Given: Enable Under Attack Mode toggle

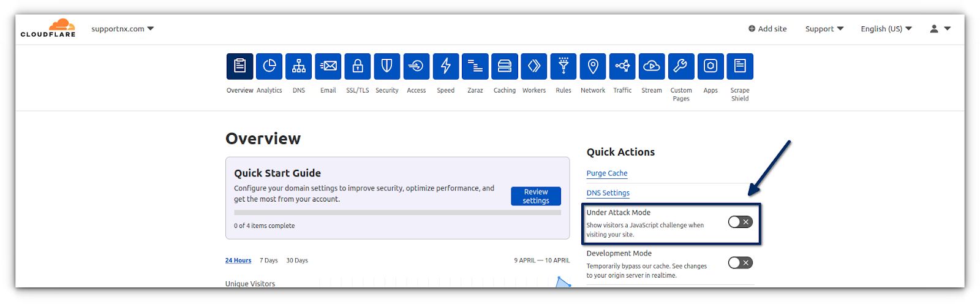Looking at the screenshot, I should click(740, 222).
